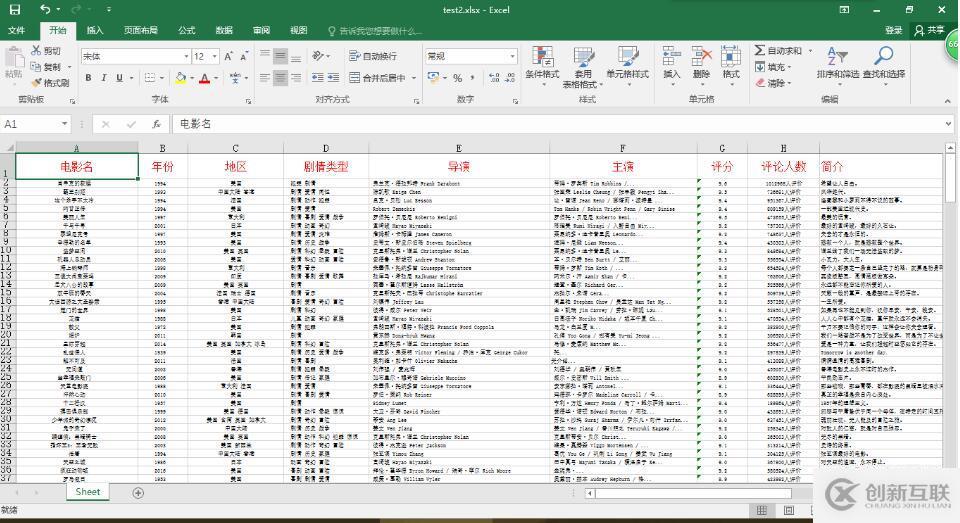Click the Share (共享) button

coord(929,31)
